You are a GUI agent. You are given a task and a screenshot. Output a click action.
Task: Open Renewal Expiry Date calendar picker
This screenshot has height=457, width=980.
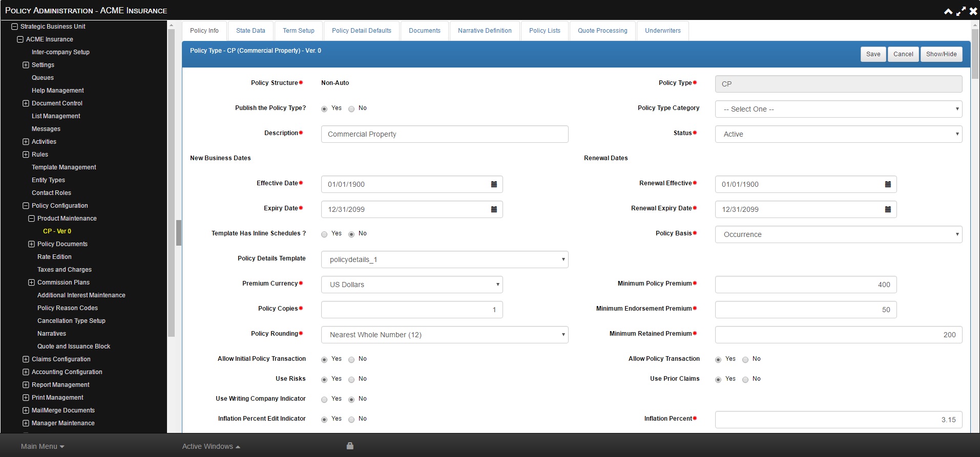888,209
